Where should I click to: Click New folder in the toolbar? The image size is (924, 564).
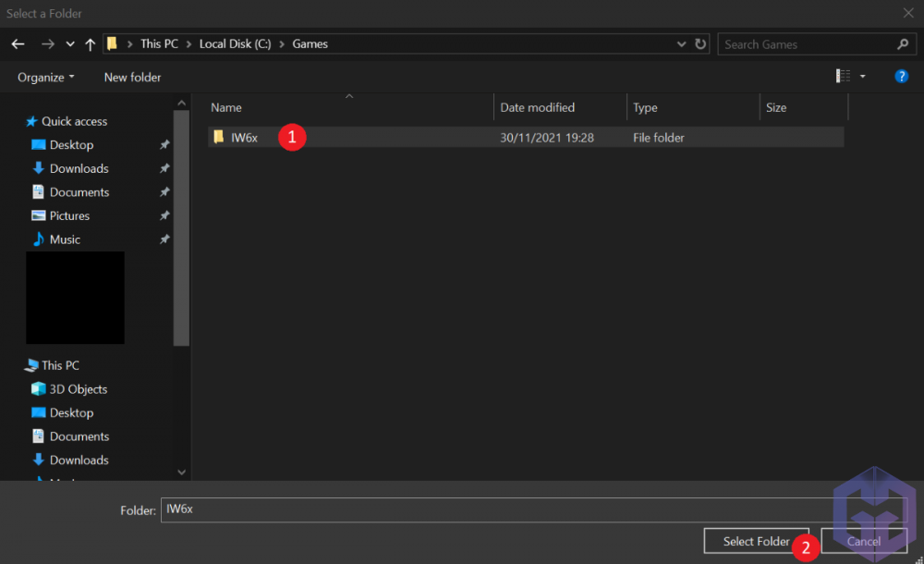pos(132,78)
